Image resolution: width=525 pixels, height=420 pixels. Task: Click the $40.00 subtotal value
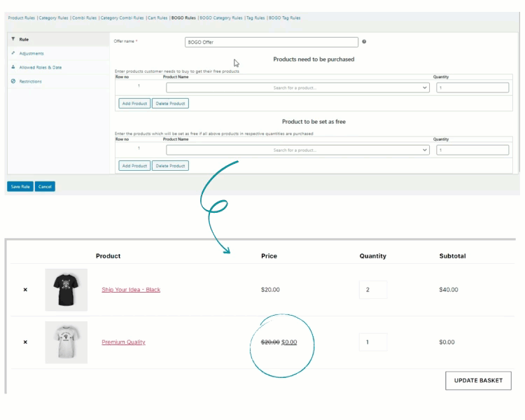449,290
